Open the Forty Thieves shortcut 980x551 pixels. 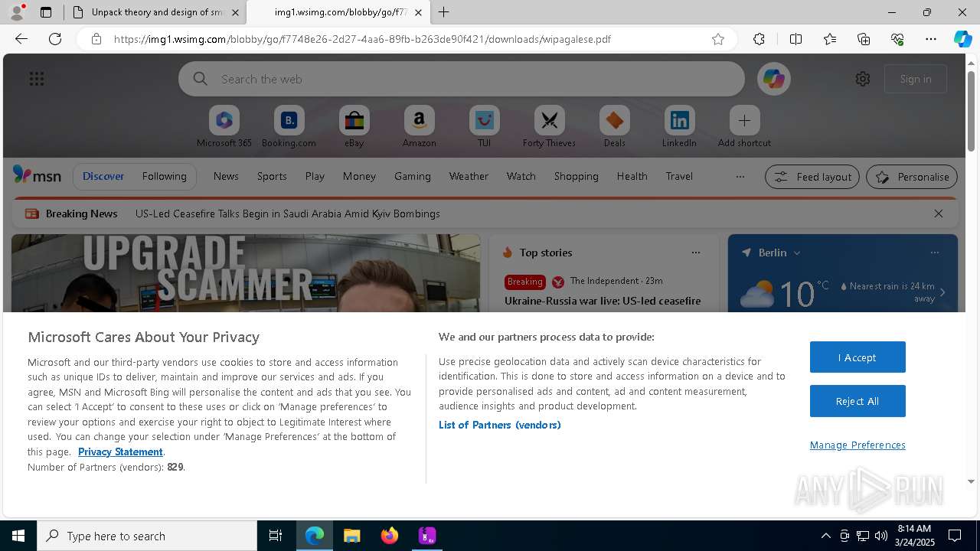[x=549, y=127]
